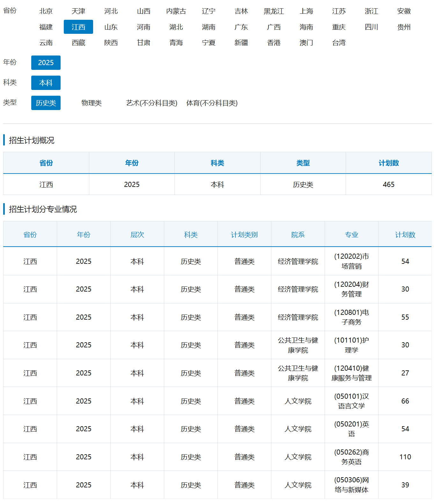Click the 本科 category filter button

(x=46, y=83)
